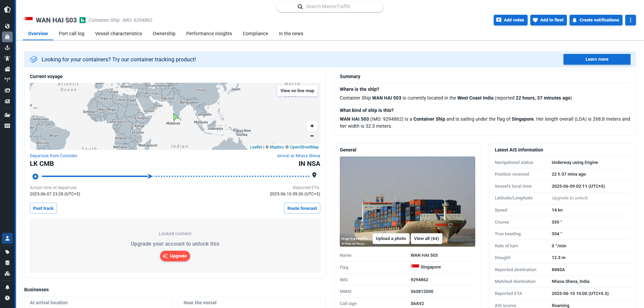The image size is (644, 308).
Task: Click the departure circle on voyage line
Action: point(36,176)
